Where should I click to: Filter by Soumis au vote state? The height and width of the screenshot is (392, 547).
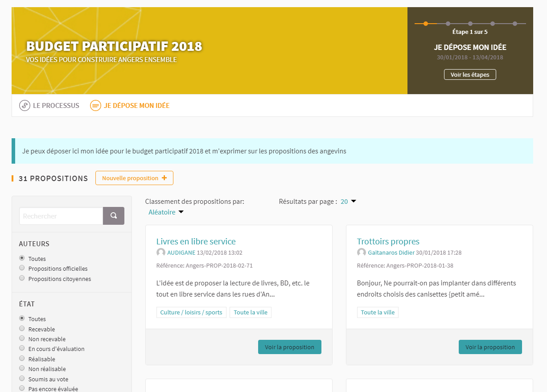tap(22, 378)
